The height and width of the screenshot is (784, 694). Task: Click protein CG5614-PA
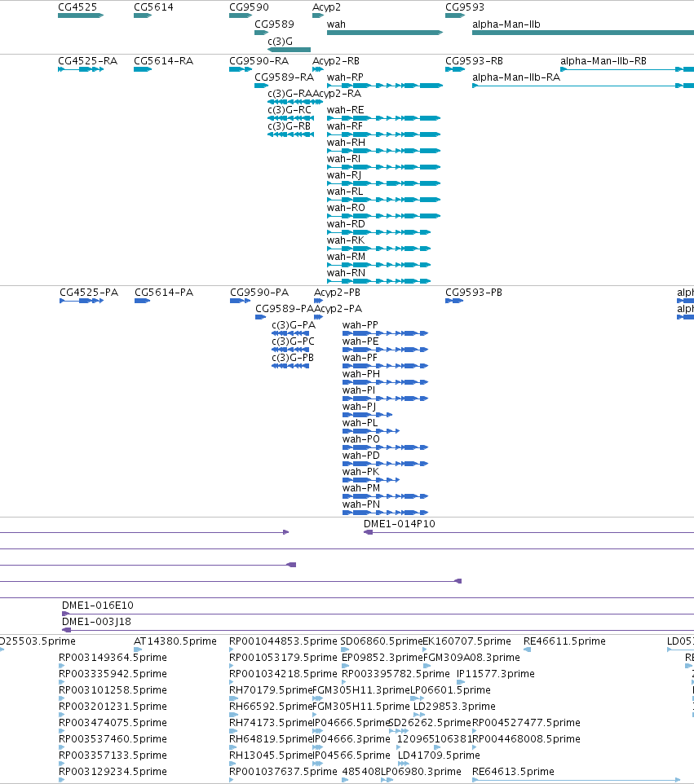[164, 293]
